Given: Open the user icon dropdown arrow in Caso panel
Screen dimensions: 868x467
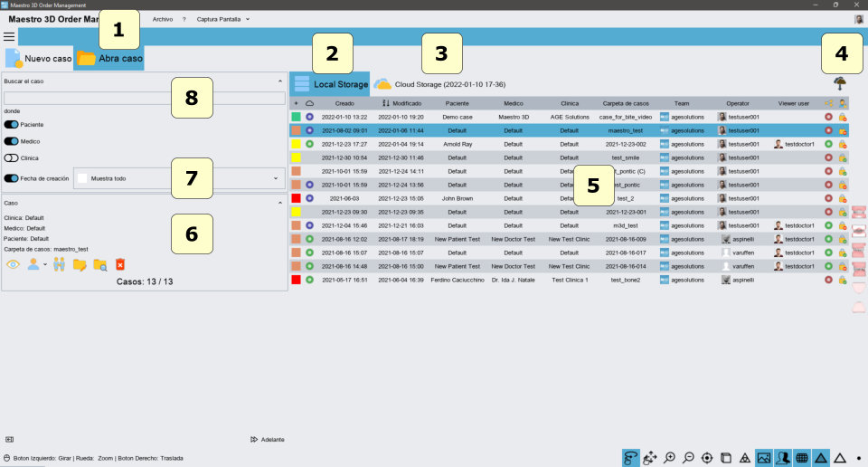Looking at the screenshot, I should pos(45,265).
